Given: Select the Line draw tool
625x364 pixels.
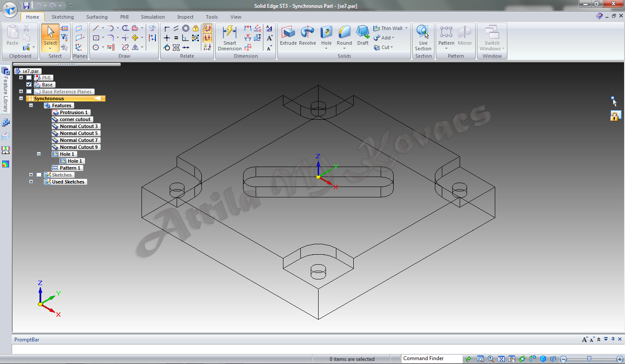Looking at the screenshot, I should (96, 28).
